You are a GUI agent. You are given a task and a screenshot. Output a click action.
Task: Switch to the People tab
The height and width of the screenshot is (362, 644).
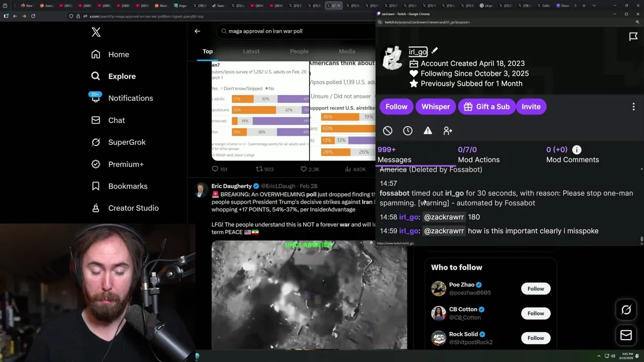299,51
